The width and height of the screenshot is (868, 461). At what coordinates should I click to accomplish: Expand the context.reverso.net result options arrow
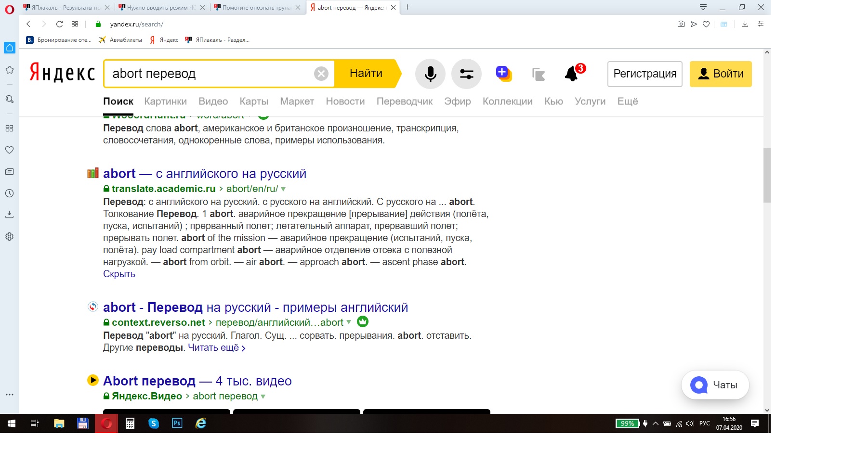point(349,322)
